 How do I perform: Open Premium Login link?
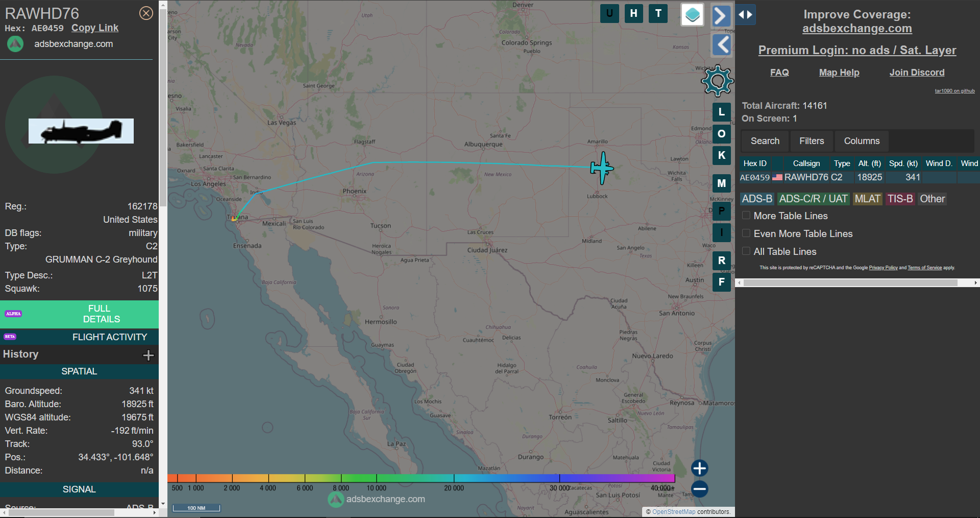(857, 50)
